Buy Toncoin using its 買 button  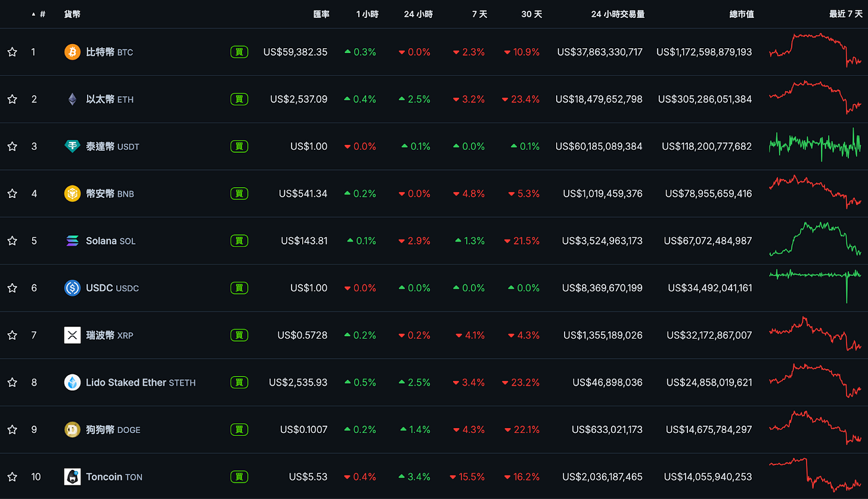tap(239, 477)
